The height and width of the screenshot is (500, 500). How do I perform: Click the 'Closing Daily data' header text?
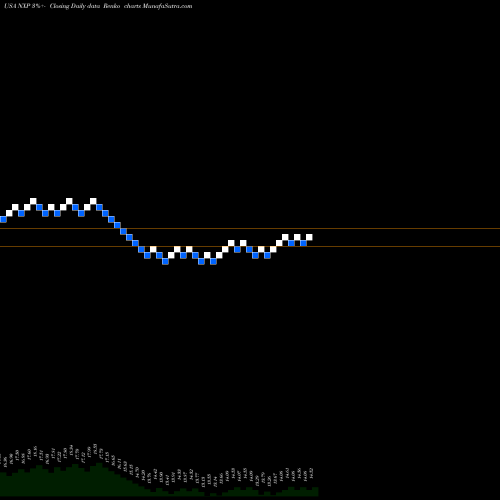point(75,6)
